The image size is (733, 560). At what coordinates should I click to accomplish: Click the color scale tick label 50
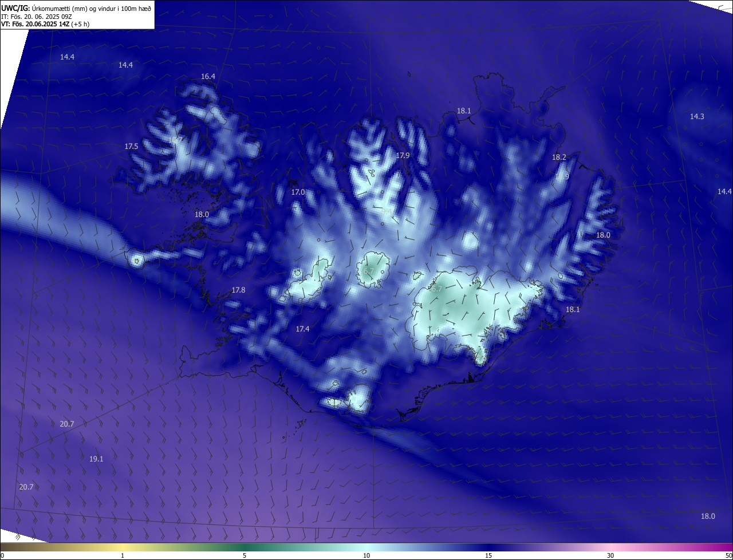(728, 556)
